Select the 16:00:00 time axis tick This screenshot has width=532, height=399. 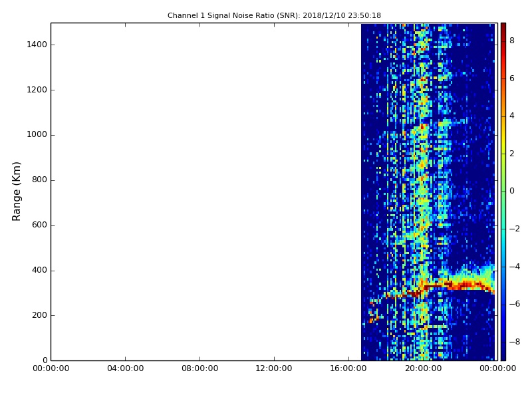coord(348,370)
